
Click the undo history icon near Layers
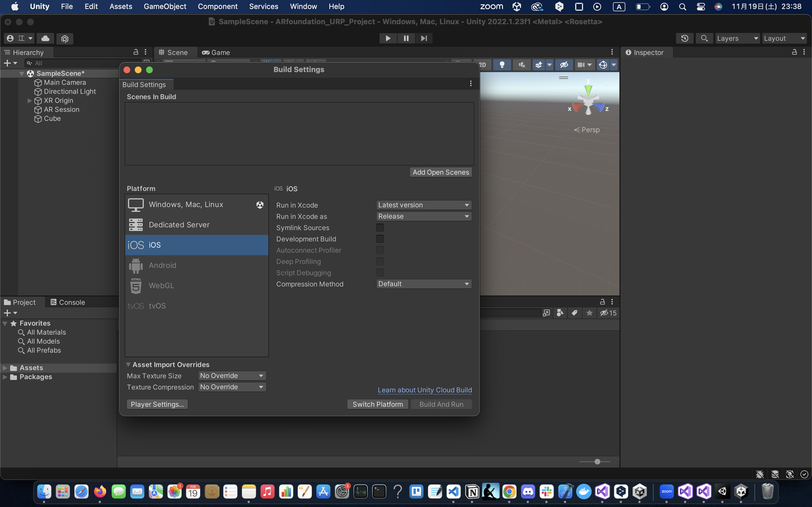[685, 38]
